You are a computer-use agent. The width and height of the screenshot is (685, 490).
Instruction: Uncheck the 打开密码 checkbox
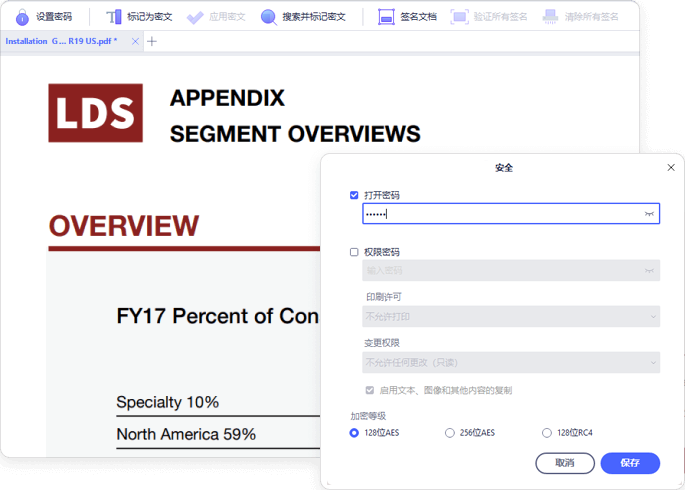click(355, 195)
